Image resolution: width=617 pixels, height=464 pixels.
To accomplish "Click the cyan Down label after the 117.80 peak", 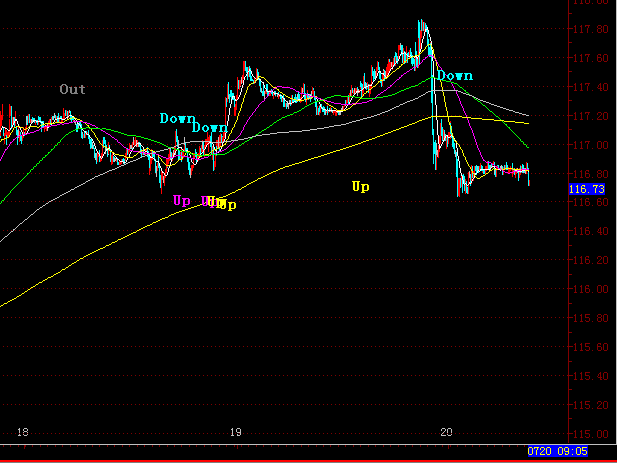I will (x=455, y=76).
